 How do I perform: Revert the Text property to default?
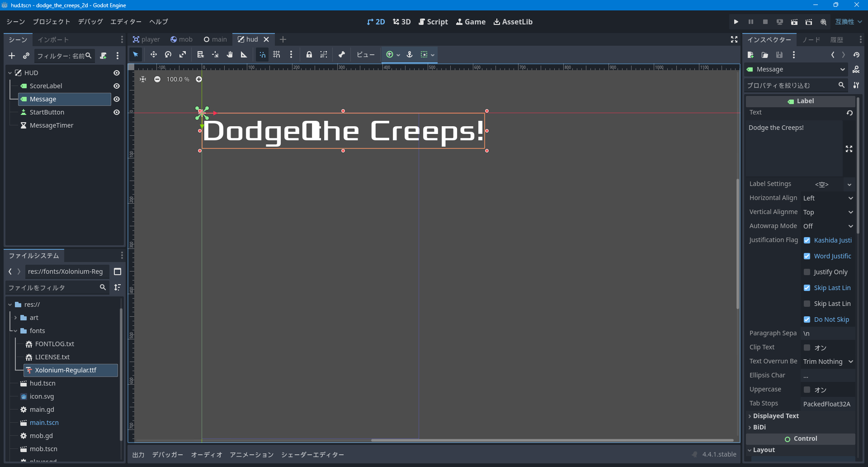(849, 113)
